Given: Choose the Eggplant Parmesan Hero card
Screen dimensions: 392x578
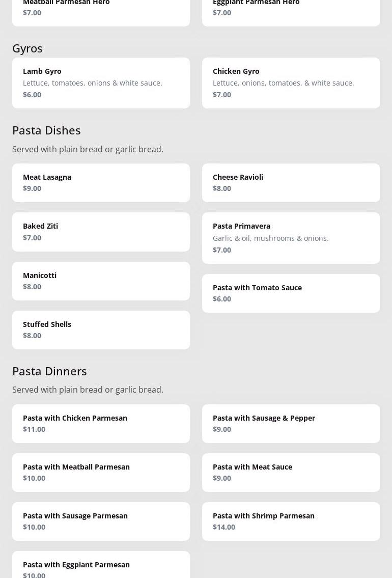Looking at the screenshot, I should [x=291, y=10].
